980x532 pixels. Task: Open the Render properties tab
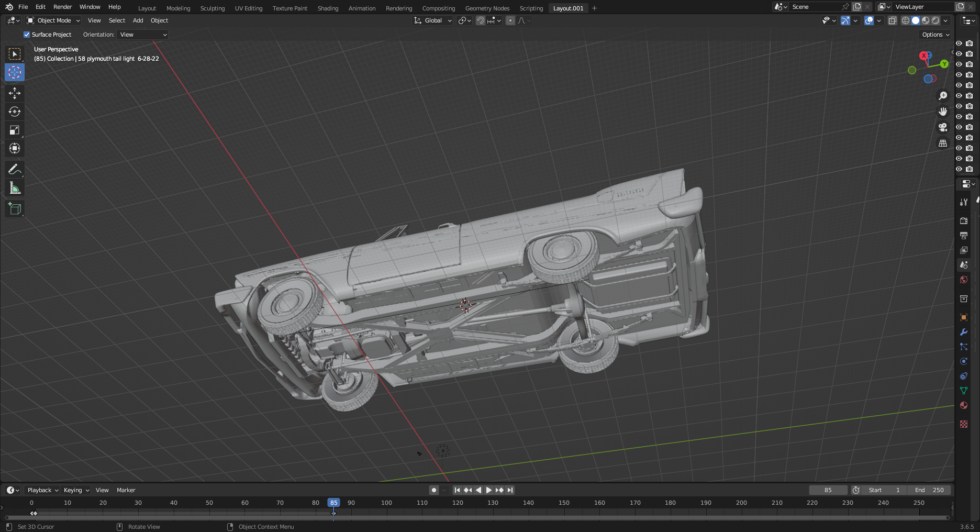964,221
